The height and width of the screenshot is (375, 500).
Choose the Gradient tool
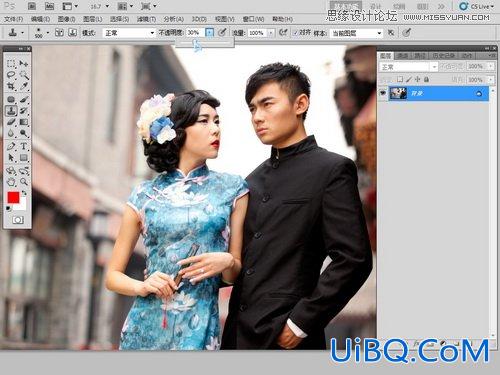pos(24,122)
